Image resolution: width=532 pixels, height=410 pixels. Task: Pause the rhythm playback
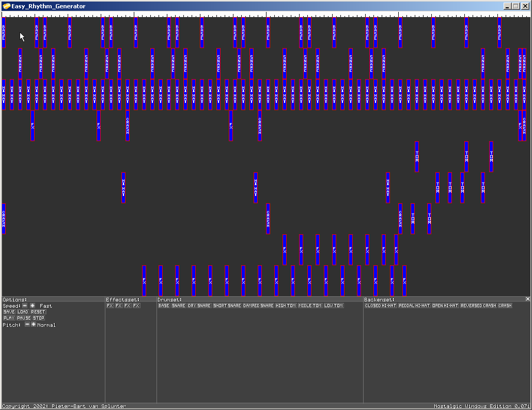[24, 318]
